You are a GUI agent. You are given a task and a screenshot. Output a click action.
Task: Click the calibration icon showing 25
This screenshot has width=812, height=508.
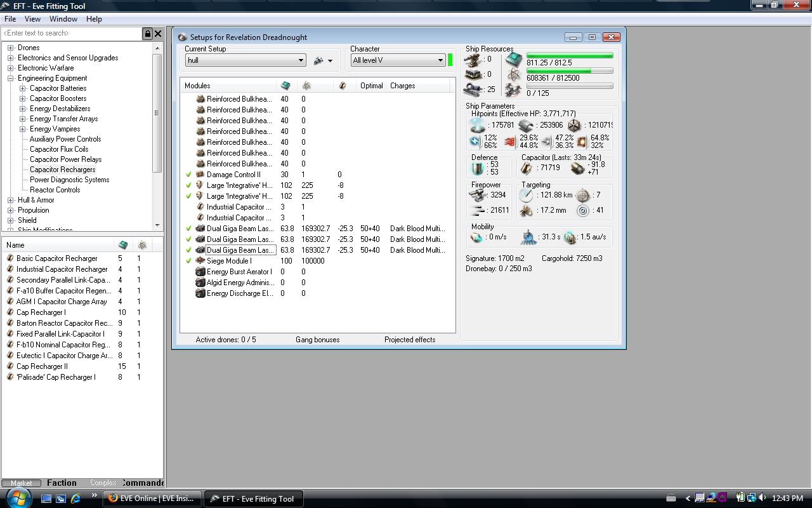(x=473, y=90)
